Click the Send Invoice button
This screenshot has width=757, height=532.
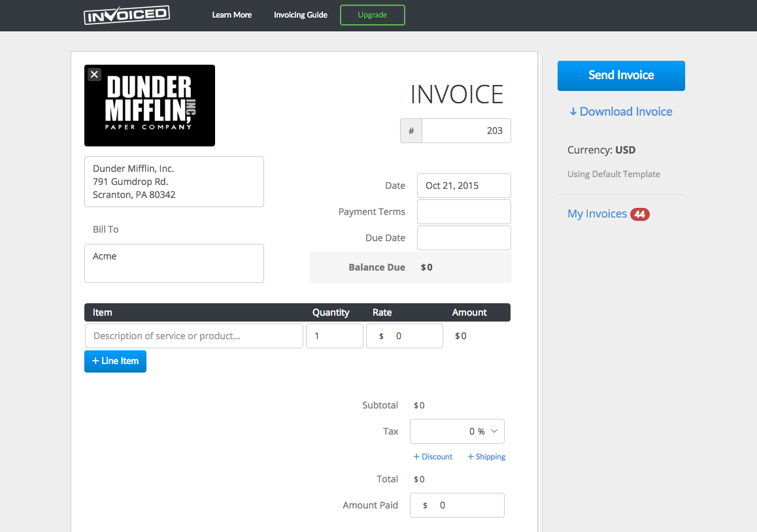(x=620, y=75)
